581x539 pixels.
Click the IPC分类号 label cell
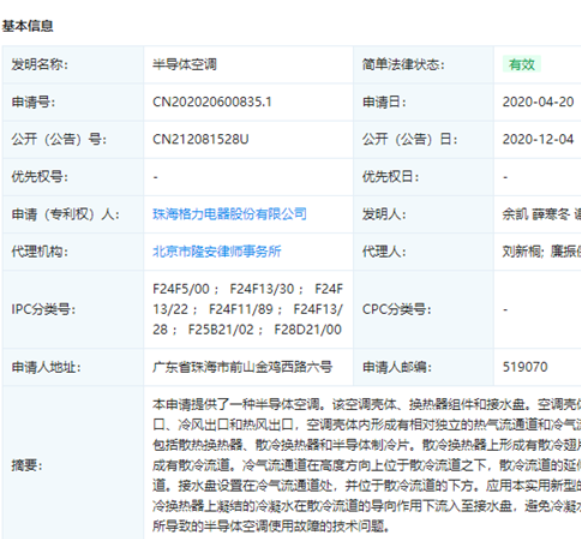(x=73, y=309)
